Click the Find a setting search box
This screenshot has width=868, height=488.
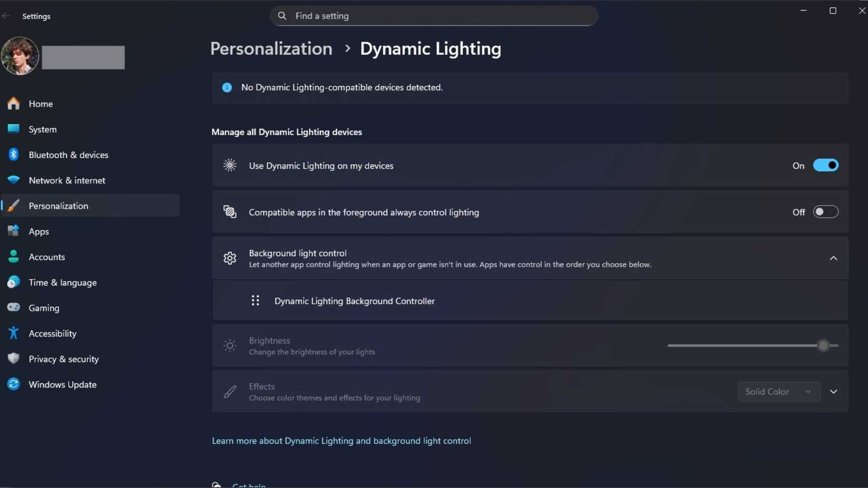coord(432,16)
